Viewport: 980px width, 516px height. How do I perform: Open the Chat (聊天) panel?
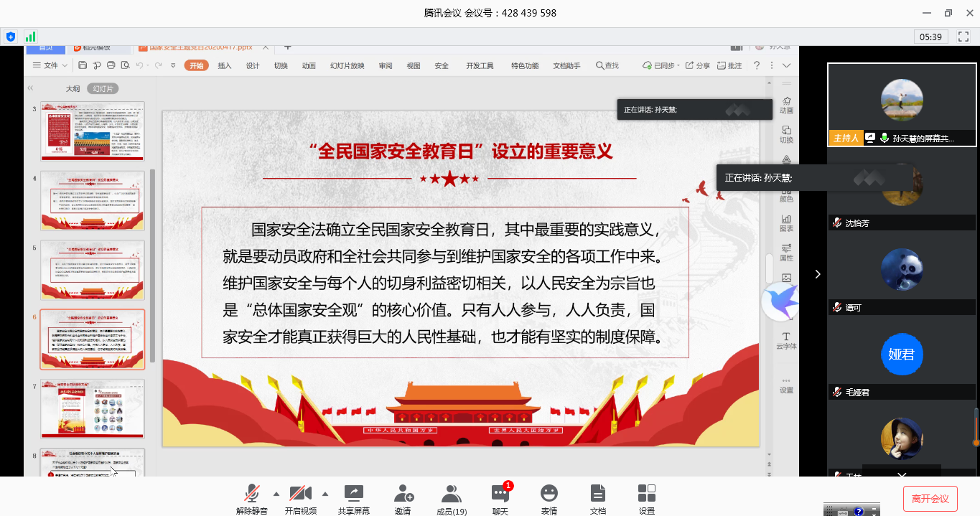point(500,494)
